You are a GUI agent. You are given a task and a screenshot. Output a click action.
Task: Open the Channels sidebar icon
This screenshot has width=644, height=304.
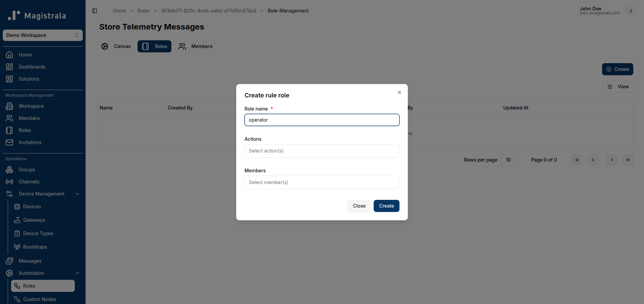tap(9, 182)
